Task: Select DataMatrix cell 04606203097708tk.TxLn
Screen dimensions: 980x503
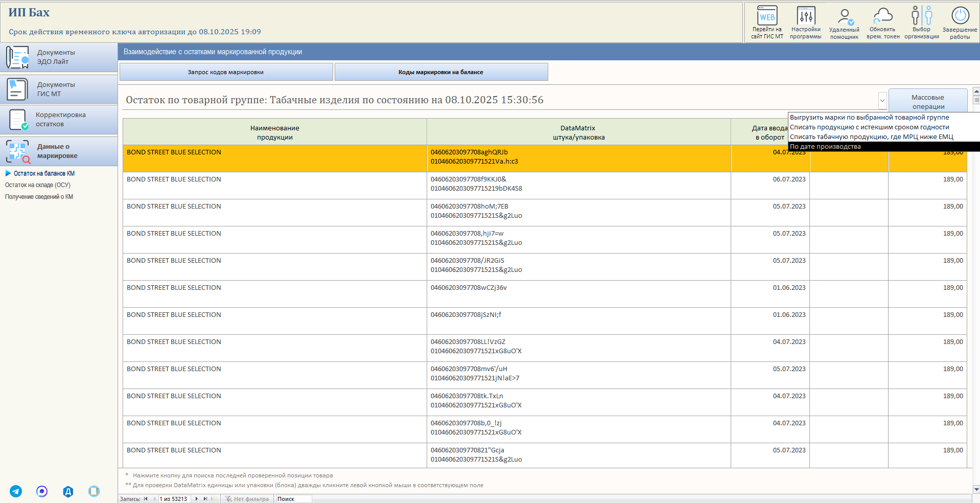Action: pyautogui.click(x=579, y=402)
